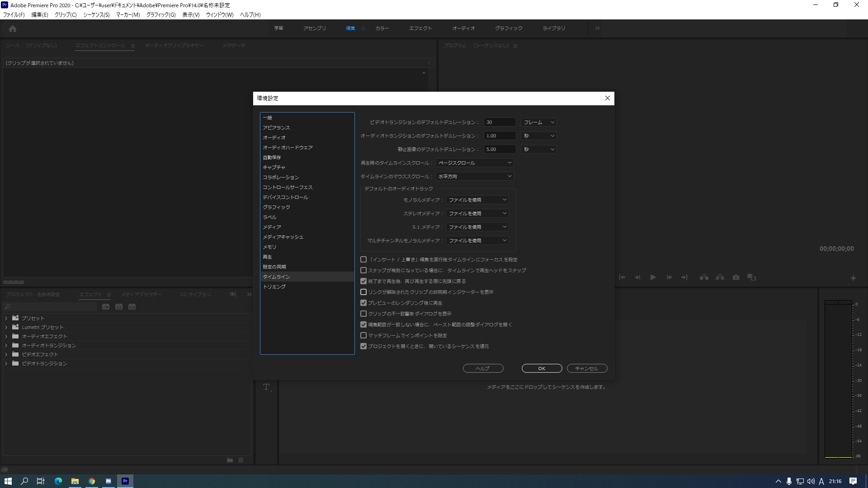Click Export Frame camera icon

pos(736,277)
